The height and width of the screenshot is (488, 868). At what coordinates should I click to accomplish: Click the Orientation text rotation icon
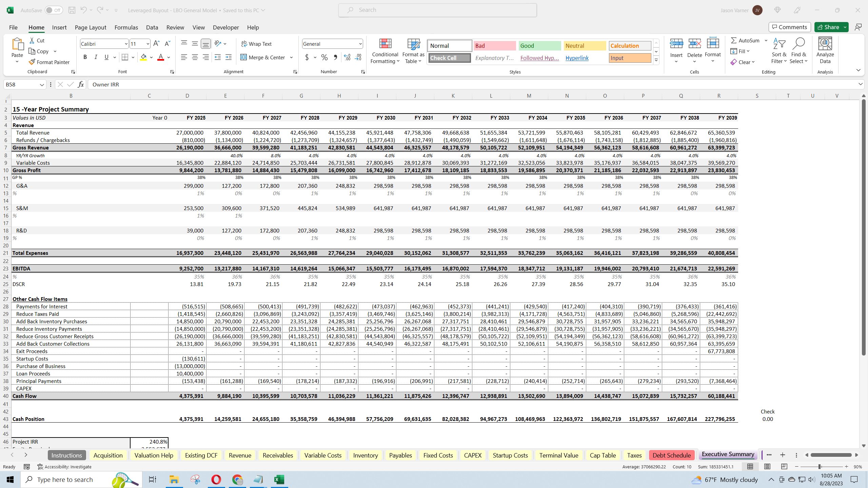click(x=218, y=43)
